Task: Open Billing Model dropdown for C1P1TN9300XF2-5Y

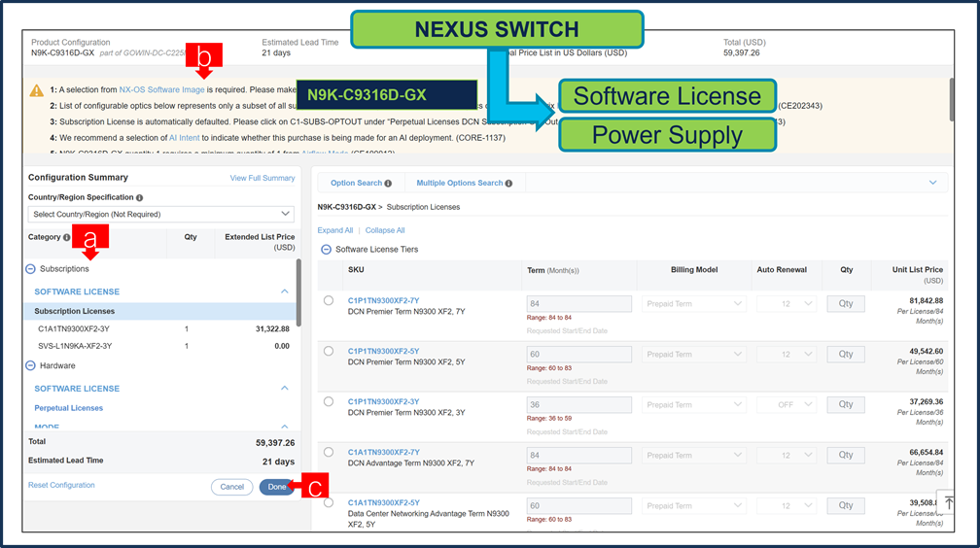Action: point(694,355)
